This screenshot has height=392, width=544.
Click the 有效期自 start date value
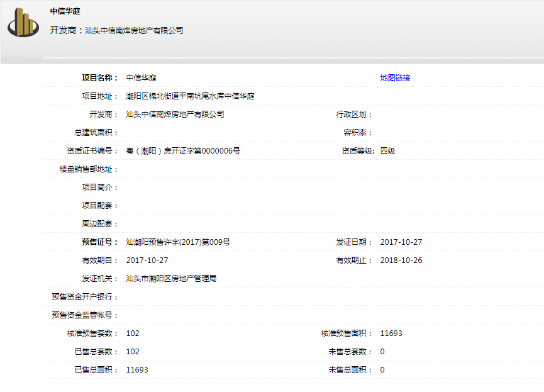(x=147, y=260)
